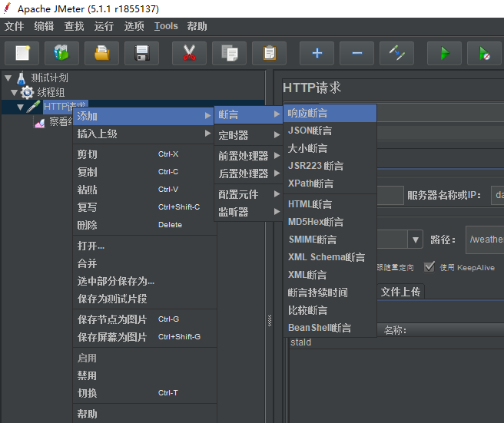Select 断言持续时间 menu item
Image resolution: width=504 pixels, height=423 pixels.
click(330, 292)
